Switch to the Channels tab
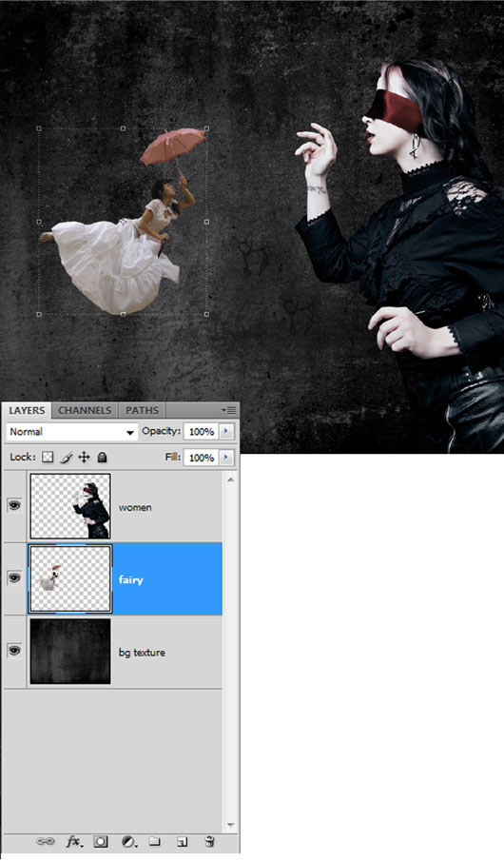 click(x=85, y=410)
